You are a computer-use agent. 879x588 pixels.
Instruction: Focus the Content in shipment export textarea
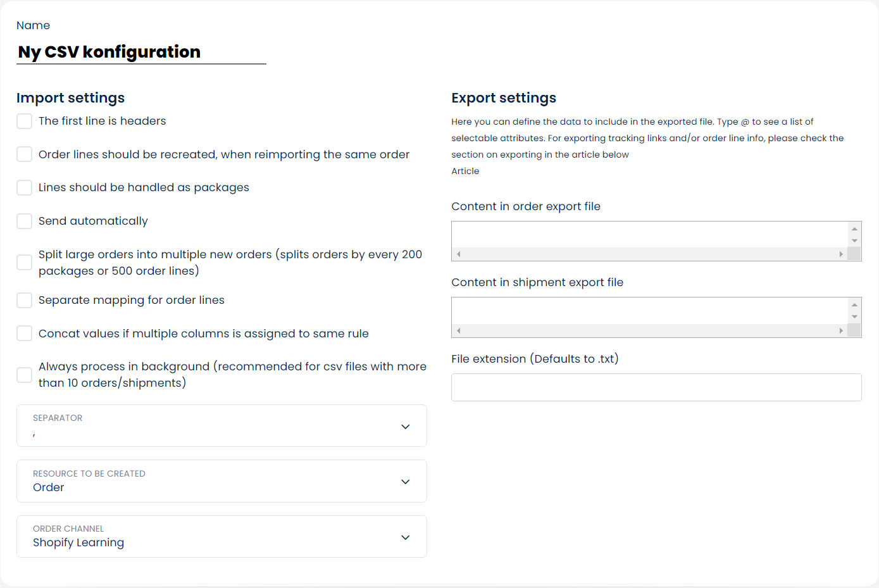[649, 311]
